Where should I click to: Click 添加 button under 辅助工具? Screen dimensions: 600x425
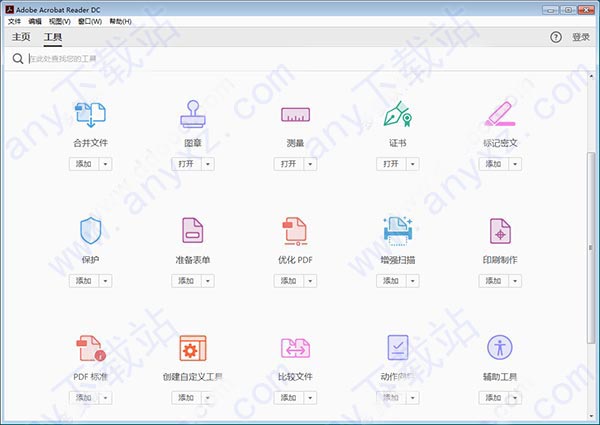(494, 398)
